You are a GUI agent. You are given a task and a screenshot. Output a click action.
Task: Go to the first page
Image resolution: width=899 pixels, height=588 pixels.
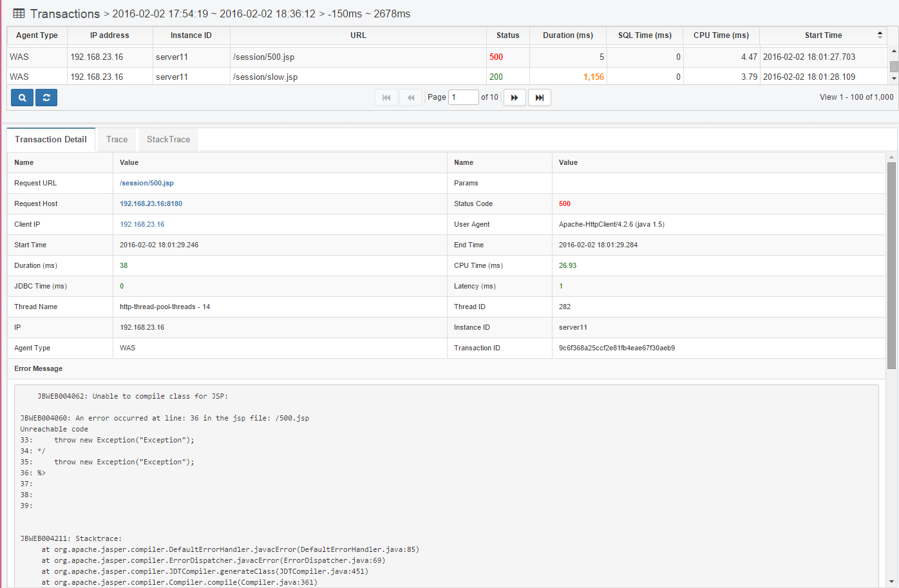coord(386,98)
